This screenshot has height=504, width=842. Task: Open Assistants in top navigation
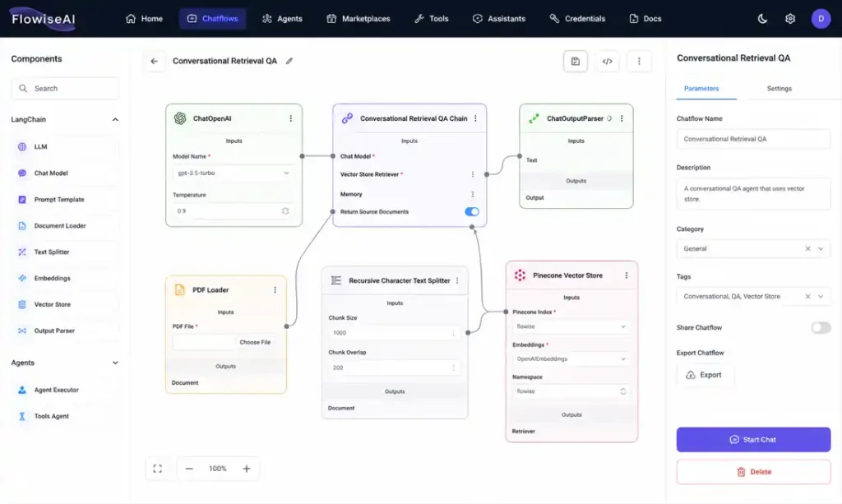(x=499, y=19)
